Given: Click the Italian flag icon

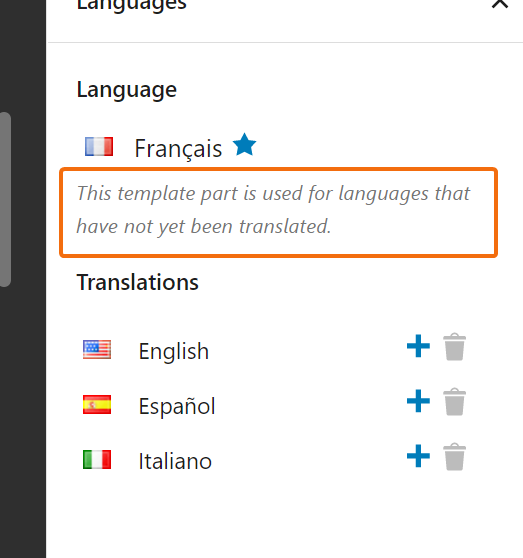Looking at the screenshot, I should [x=97, y=459].
